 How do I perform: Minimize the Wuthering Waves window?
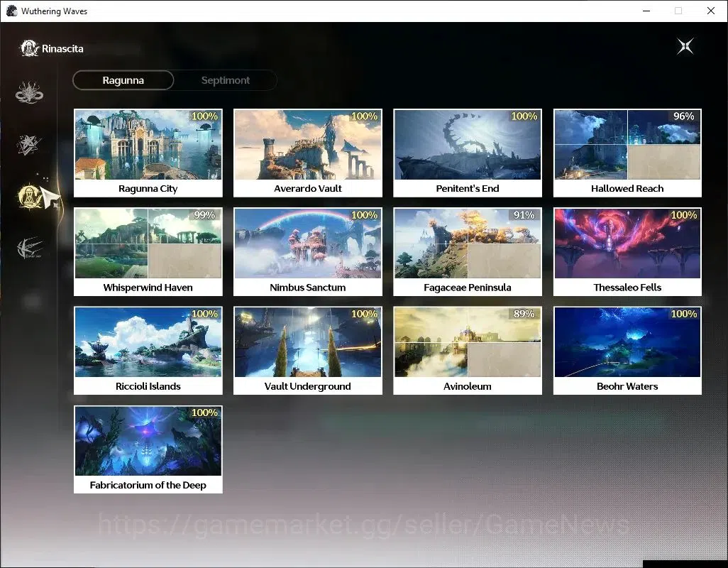click(x=646, y=11)
